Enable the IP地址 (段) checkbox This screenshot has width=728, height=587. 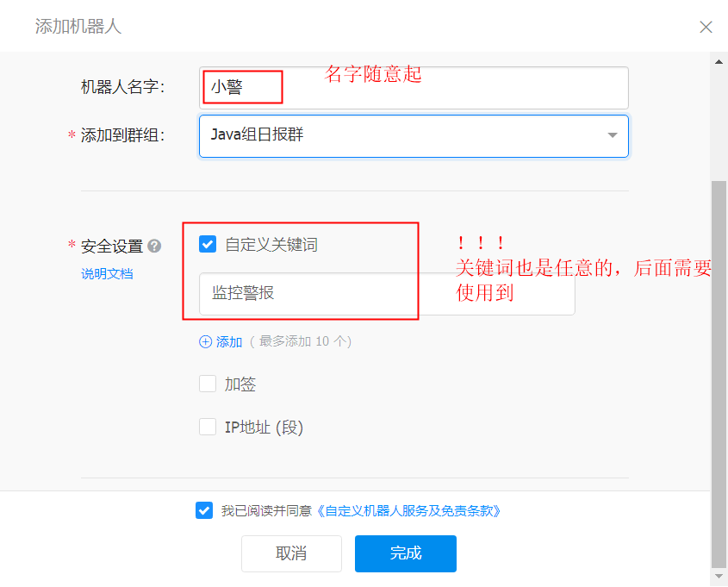208,427
